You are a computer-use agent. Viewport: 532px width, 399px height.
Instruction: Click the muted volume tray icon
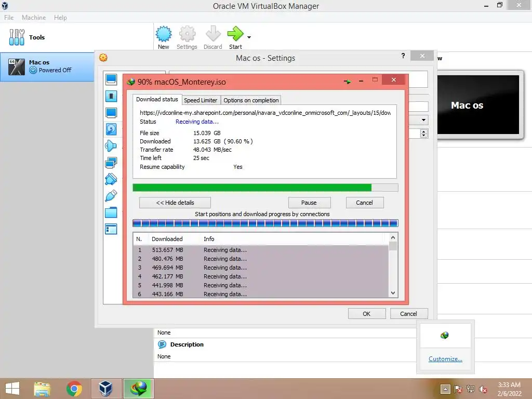pos(483,389)
